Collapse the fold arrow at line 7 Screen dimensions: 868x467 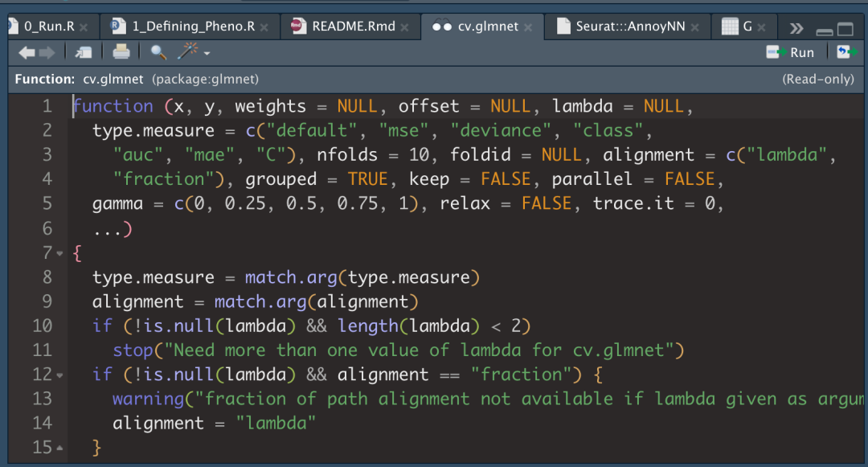tap(59, 253)
